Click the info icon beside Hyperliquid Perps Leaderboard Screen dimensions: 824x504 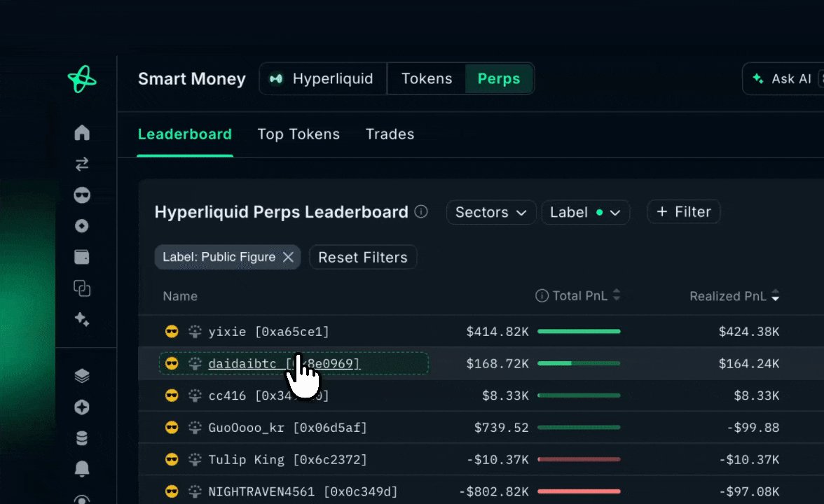click(x=421, y=211)
